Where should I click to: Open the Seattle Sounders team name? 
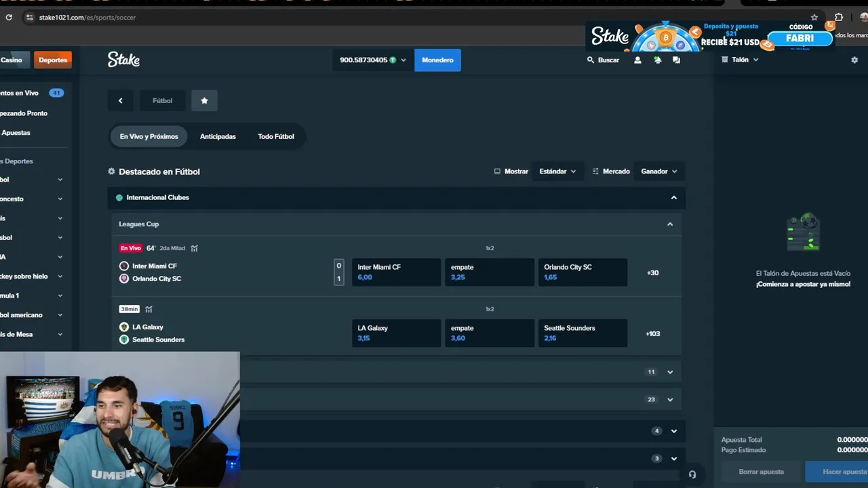(x=158, y=340)
